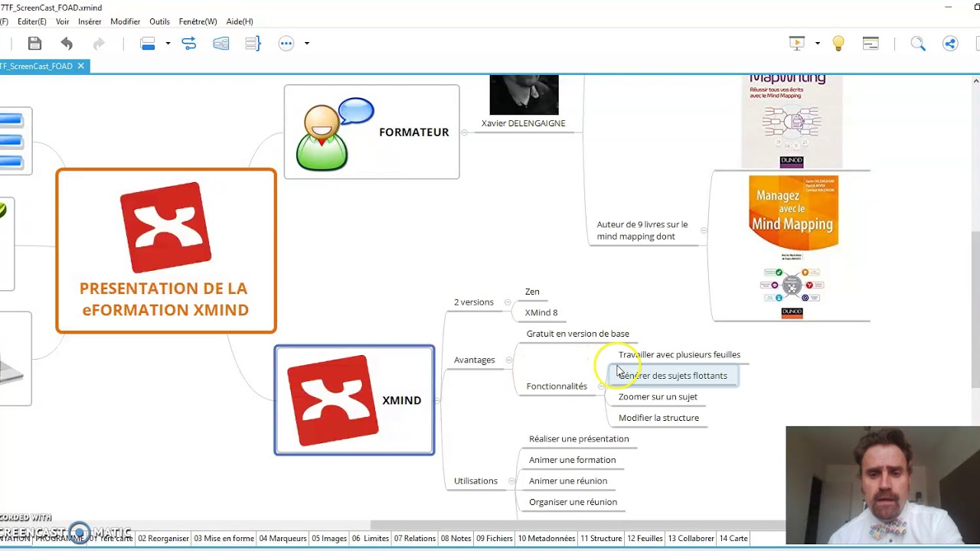The image size is (980, 551).
Task: Open the Insérer menu
Action: (x=90, y=21)
